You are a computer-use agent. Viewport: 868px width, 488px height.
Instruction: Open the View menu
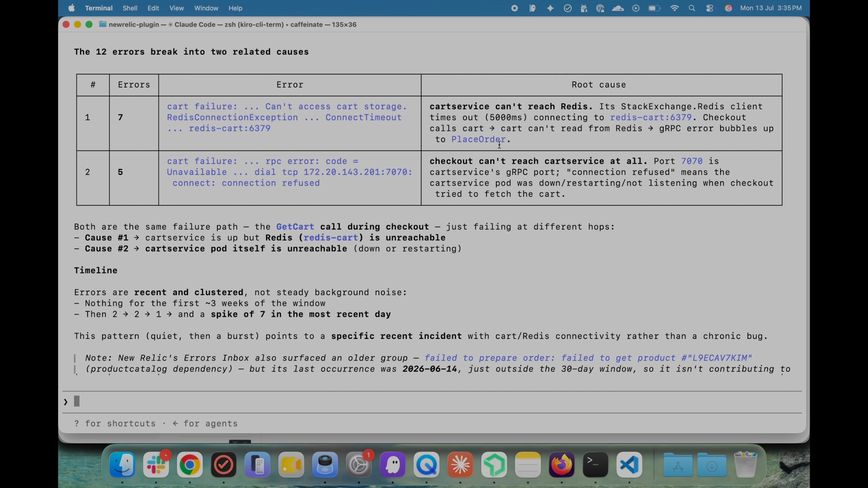[x=177, y=8]
